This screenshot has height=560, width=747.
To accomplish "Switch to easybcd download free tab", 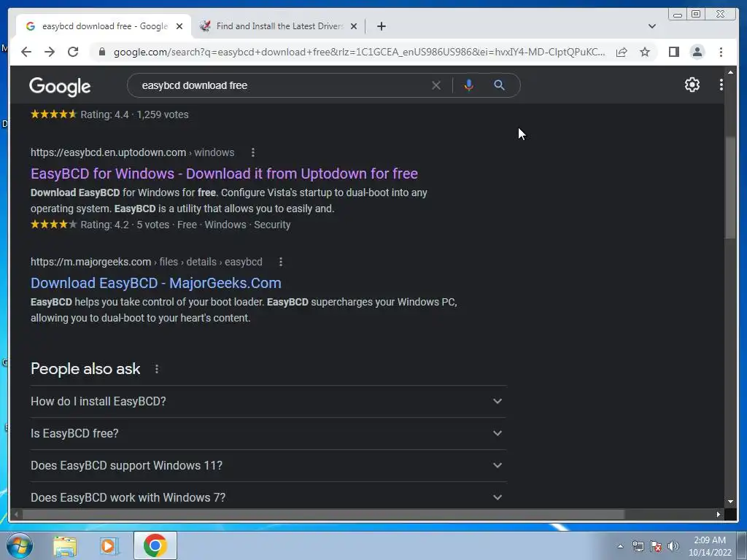I will (x=104, y=26).
